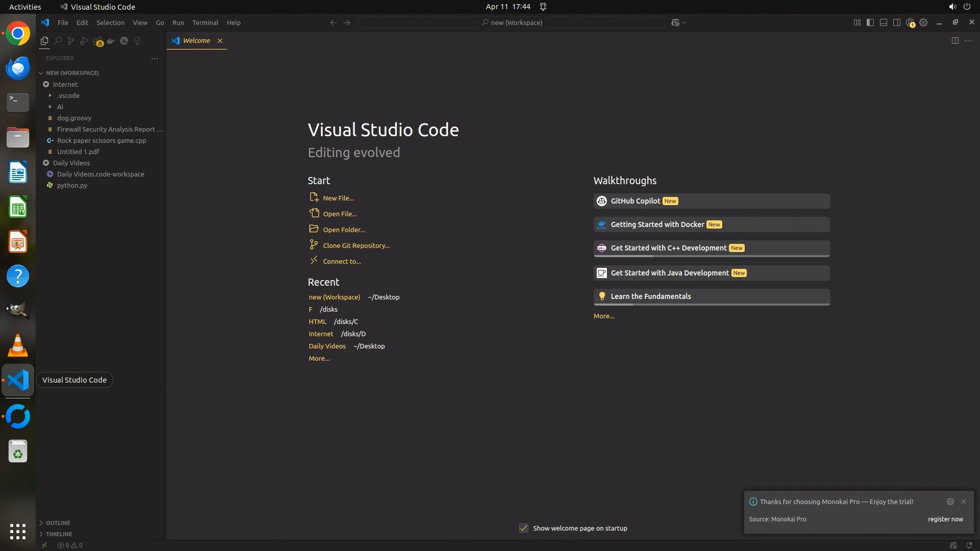Open the Selection menu
The height and width of the screenshot is (551, 980).
click(x=110, y=22)
